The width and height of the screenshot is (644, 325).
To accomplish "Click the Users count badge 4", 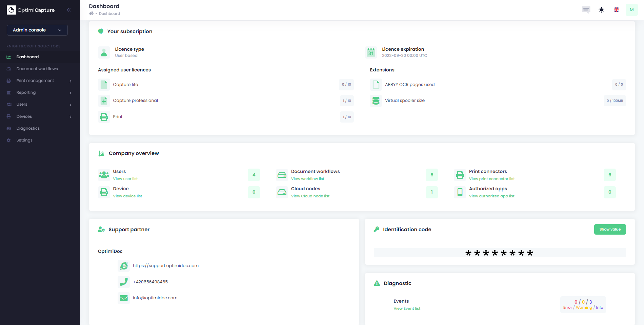I will (x=254, y=175).
